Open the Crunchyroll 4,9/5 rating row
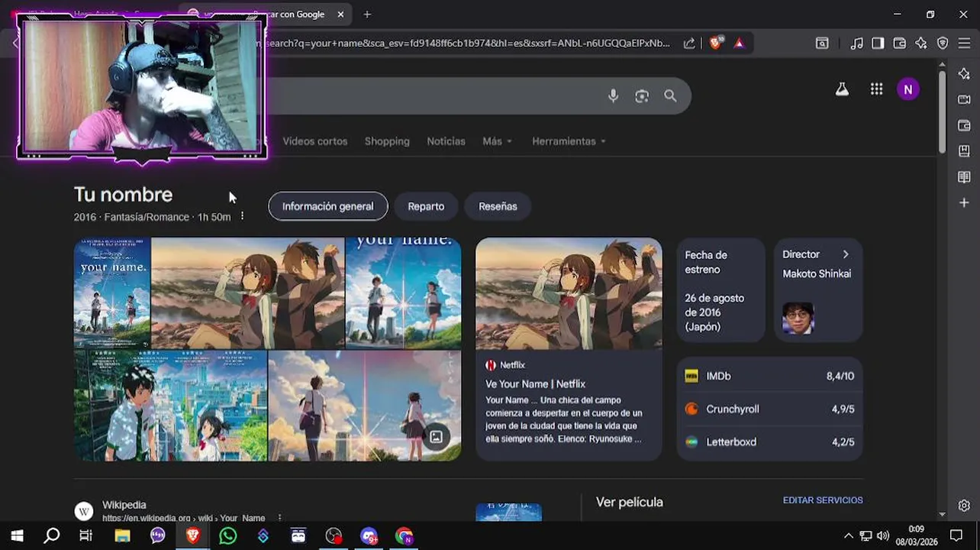Screen dimensions: 980x550 tap(769, 409)
